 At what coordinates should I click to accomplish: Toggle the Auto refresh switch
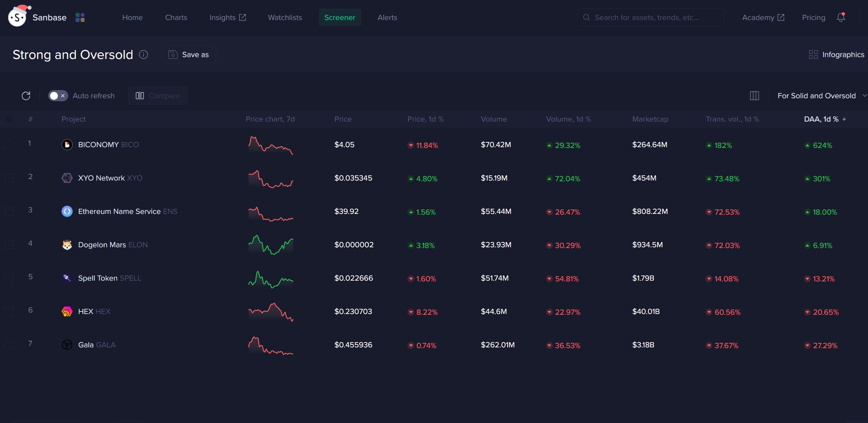pyautogui.click(x=58, y=96)
